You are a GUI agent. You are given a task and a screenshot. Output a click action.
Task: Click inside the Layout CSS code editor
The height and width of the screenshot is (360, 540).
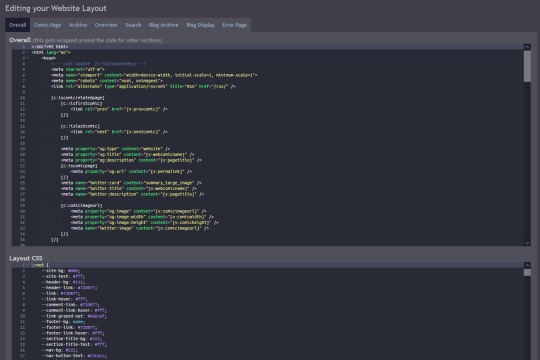pos(268,311)
